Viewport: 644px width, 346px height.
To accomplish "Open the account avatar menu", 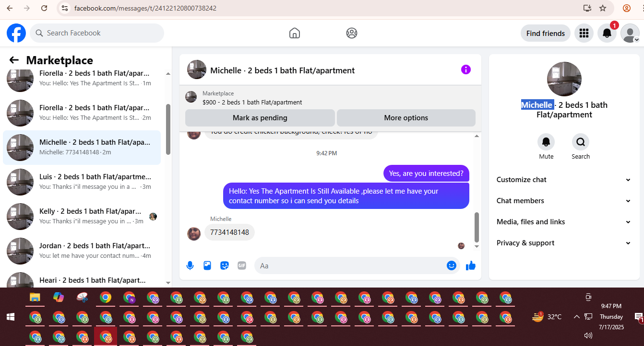I will pyautogui.click(x=630, y=33).
